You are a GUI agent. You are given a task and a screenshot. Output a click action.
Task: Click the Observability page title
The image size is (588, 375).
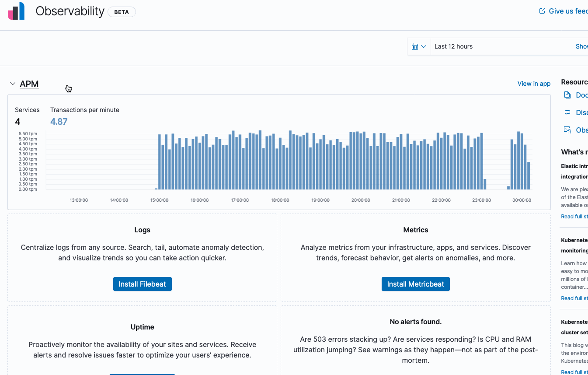(x=70, y=11)
